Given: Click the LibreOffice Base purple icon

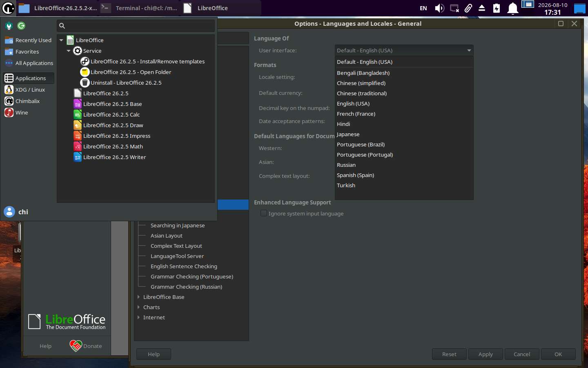Looking at the screenshot, I should (78, 104).
